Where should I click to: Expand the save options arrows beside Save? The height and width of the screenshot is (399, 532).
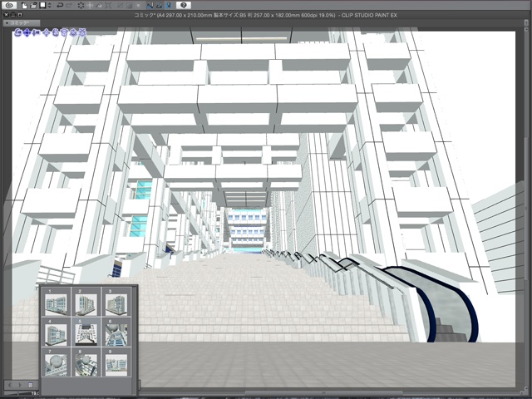[x=50, y=6]
